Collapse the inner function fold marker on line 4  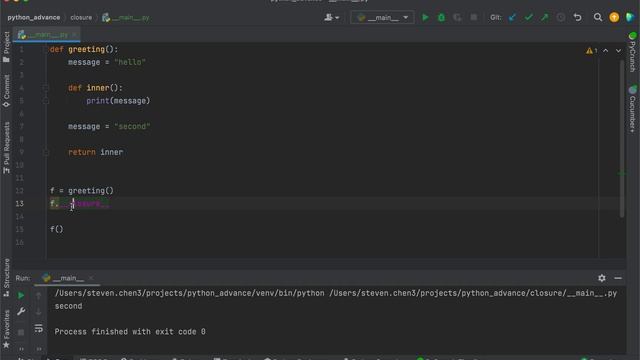click(46, 88)
